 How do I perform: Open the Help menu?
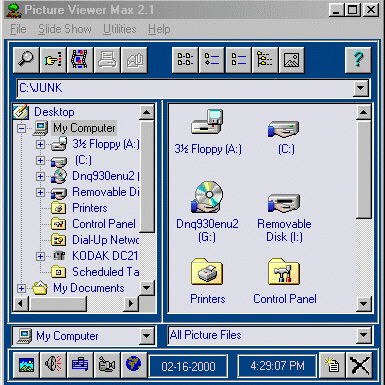tap(159, 29)
